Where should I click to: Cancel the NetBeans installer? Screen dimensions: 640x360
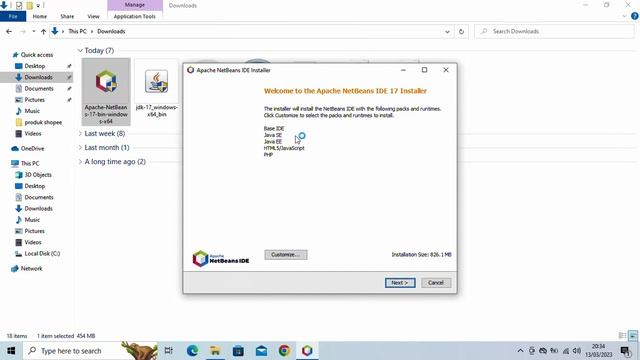[x=436, y=282]
